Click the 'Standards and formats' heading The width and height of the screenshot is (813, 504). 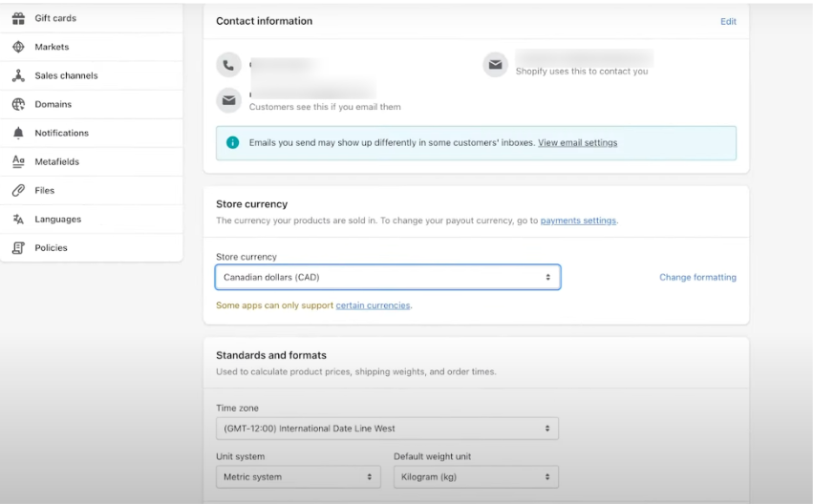pyautogui.click(x=271, y=355)
